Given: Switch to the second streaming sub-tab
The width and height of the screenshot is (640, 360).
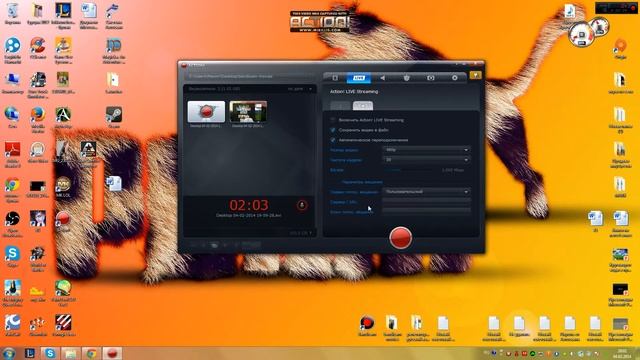Looking at the screenshot, I should [x=362, y=106].
